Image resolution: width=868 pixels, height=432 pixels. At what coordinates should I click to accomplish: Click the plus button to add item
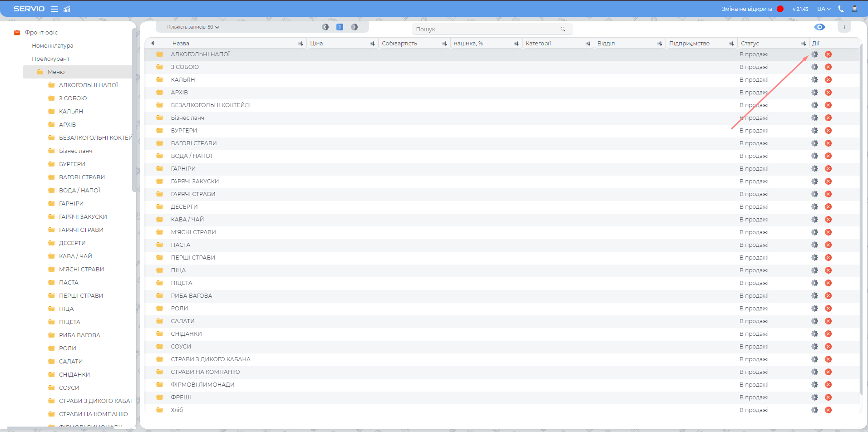pyautogui.click(x=844, y=27)
